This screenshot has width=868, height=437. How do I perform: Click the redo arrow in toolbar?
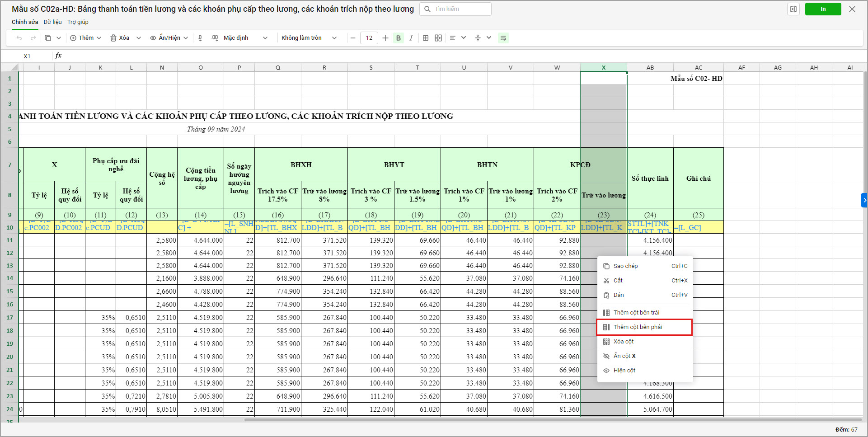pyautogui.click(x=33, y=38)
